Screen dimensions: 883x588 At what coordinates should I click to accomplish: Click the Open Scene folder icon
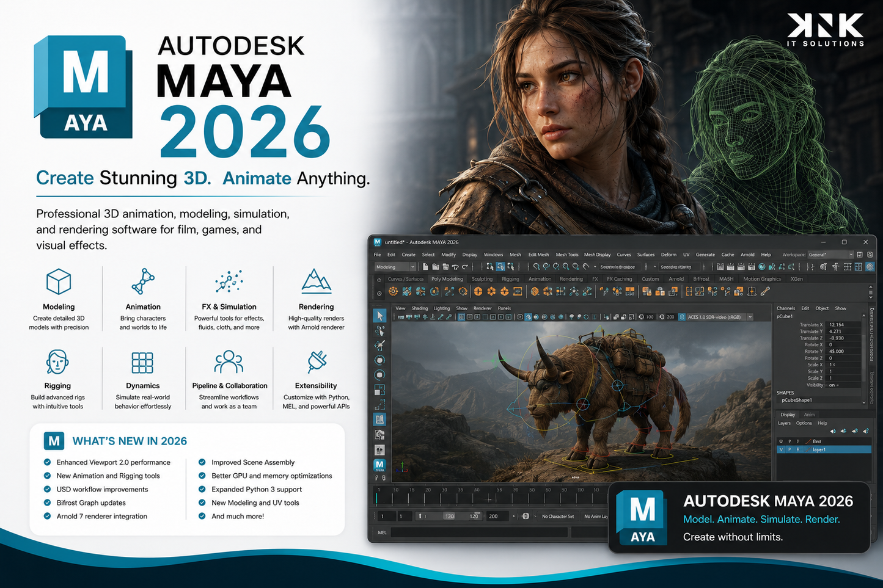(436, 267)
